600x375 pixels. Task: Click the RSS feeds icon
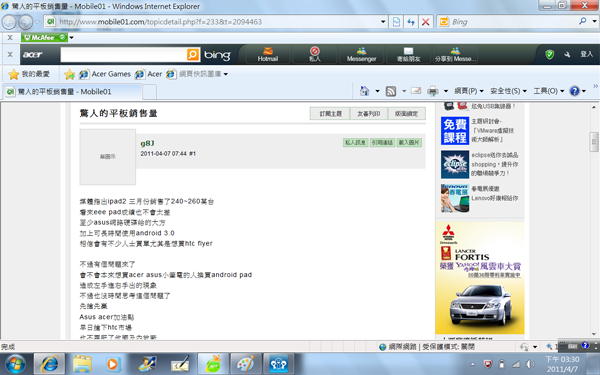click(x=391, y=91)
